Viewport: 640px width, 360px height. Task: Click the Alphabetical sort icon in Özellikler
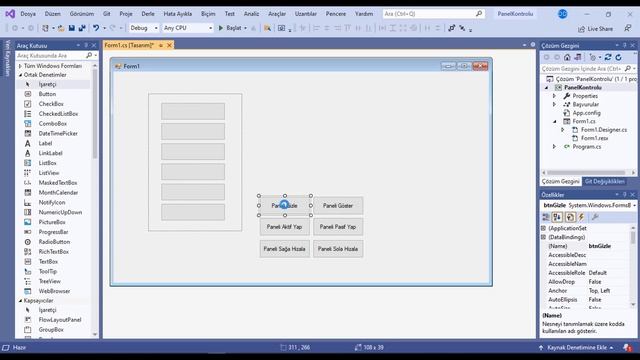(x=557, y=217)
